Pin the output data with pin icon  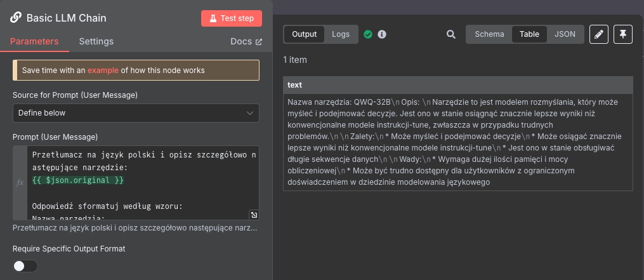coord(623,34)
